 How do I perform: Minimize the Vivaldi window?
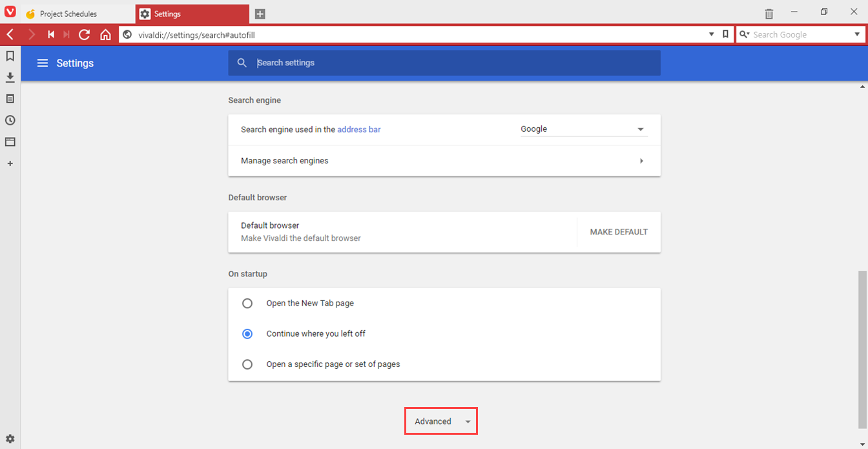(x=794, y=12)
